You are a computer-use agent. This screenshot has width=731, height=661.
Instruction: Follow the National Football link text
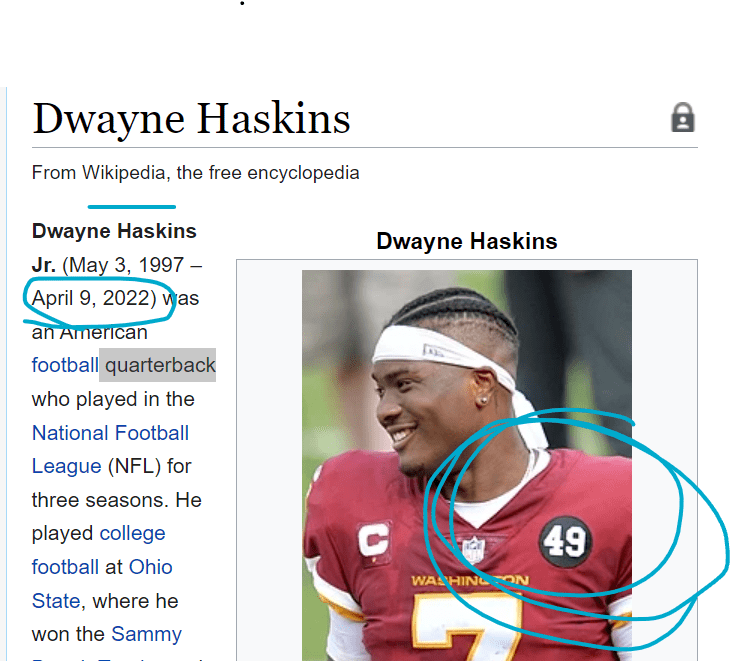pyautogui.click(x=110, y=433)
